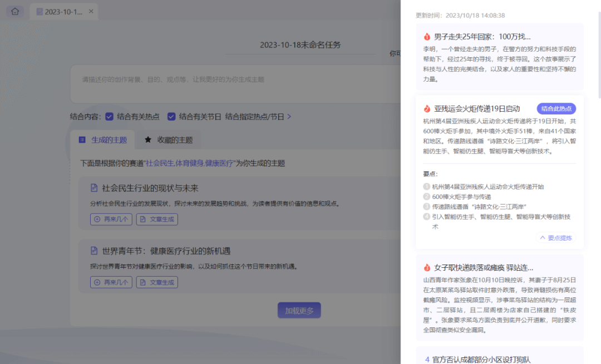Switch to the 生成的主题 tab
The image size is (601, 364).
click(103, 139)
